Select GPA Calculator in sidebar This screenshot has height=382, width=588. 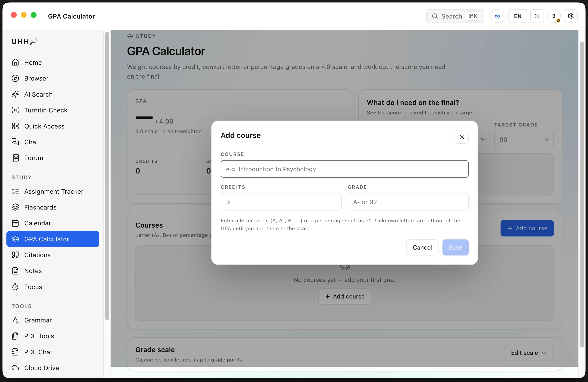pos(53,239)
